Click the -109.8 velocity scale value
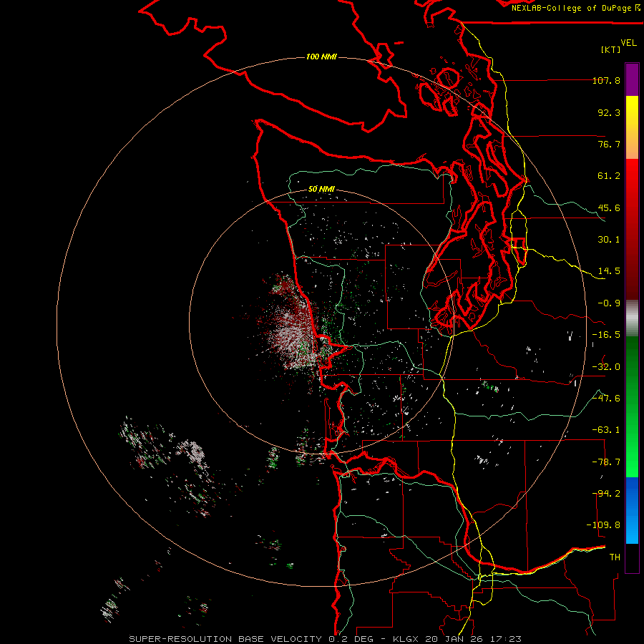Image resolution: width=644 pixels, height=644 pixels. [604, 525]
